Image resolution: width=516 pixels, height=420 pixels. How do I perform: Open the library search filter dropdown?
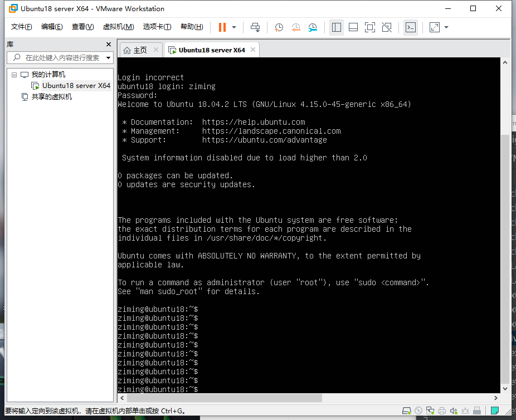pyautogui.click(x=108, y=58)
